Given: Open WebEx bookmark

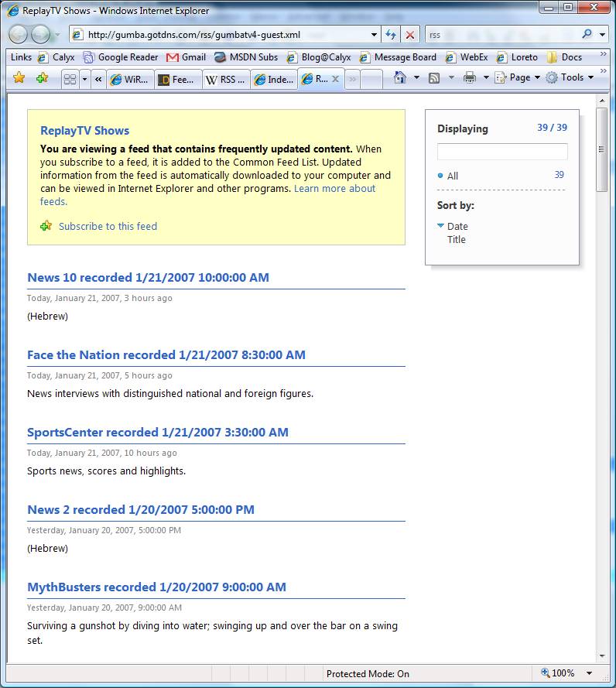Looking at the screenshot, I should pos(467,57).
